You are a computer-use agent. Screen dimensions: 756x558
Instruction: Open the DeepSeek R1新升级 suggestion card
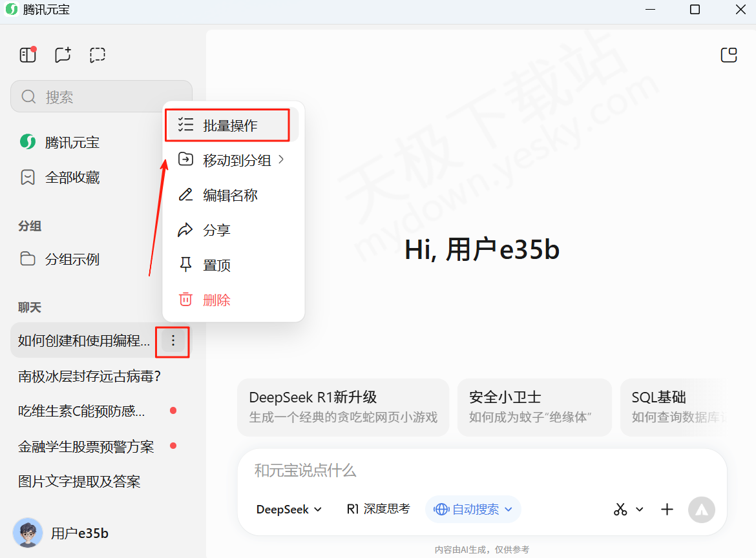pyautogui.click(x=343, y=407)
